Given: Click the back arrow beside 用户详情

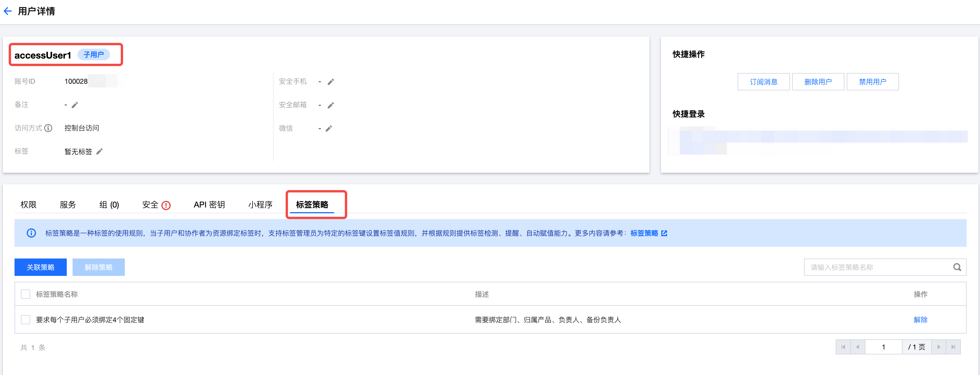Looking at the screenshot, I should (x=8, y=11).
